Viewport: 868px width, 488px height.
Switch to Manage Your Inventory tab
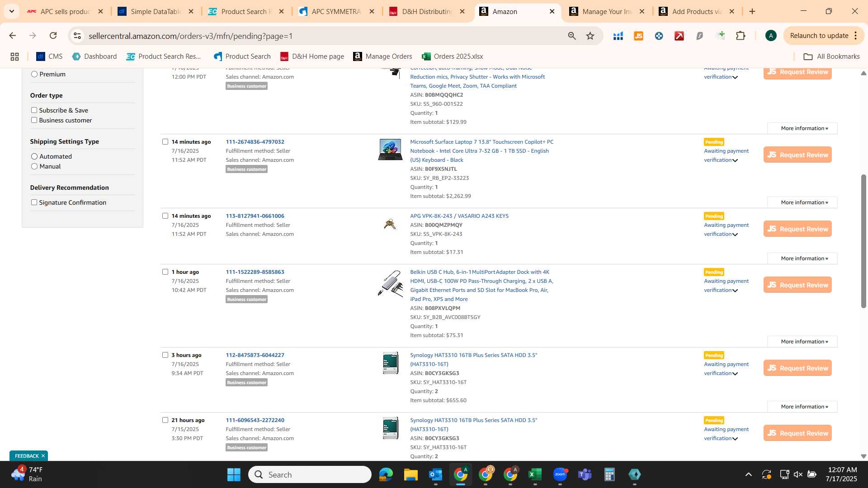[x=607, y=11]
